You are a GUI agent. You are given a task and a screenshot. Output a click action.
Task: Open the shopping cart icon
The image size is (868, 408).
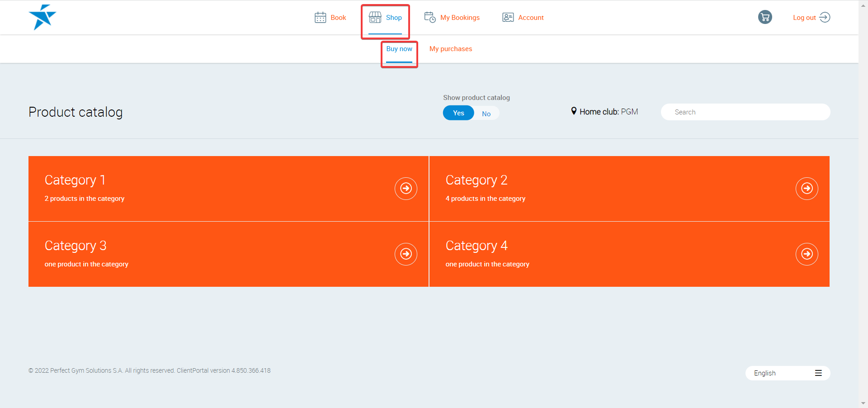pos(765,17)
